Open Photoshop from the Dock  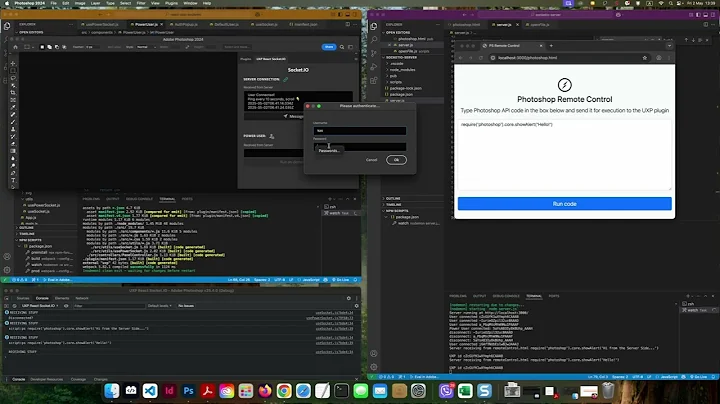tap(188, 391)
